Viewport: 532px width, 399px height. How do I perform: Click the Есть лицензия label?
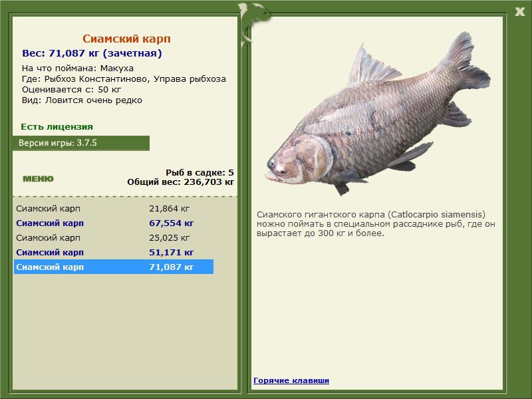(57, 127)
